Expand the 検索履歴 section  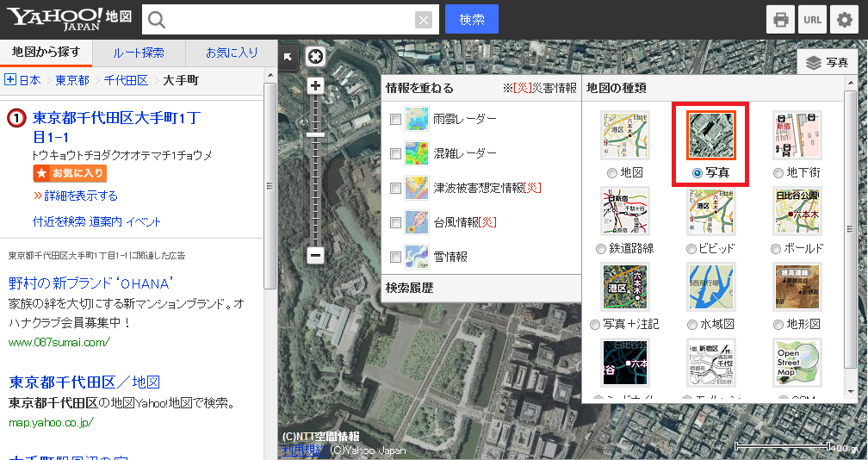tap(481, 288)
